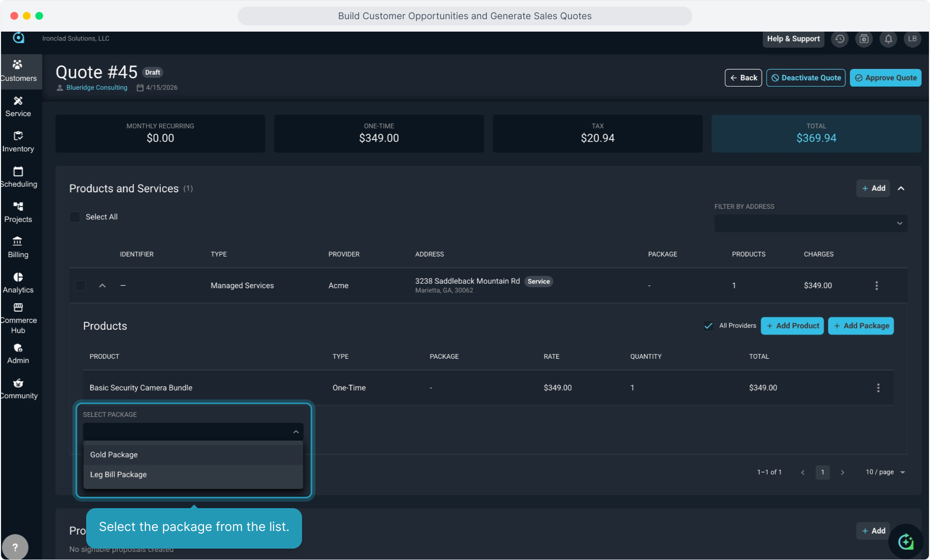
Task: Click the Add Product button
Action: point(792,326)
